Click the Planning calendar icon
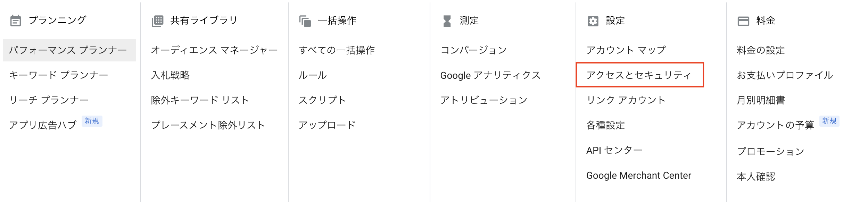The image size is (868, 202). (16, 21)
